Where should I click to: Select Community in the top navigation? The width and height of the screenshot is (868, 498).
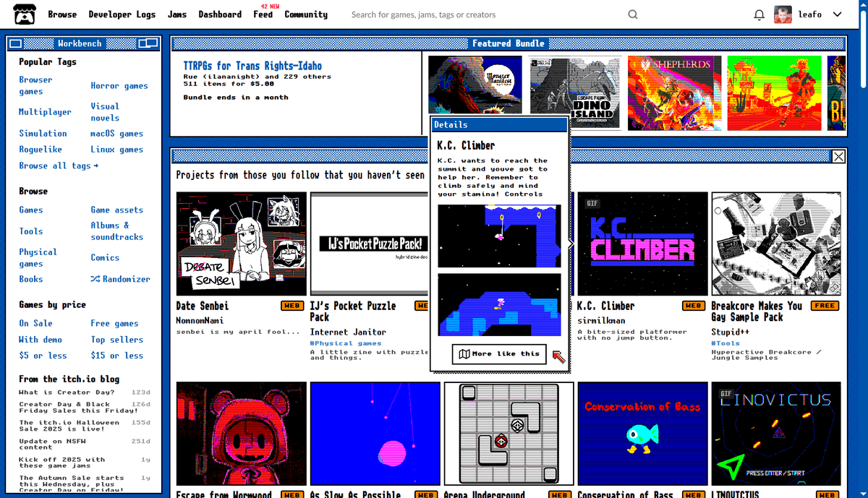pyautogui.click(x=306, y=14)
